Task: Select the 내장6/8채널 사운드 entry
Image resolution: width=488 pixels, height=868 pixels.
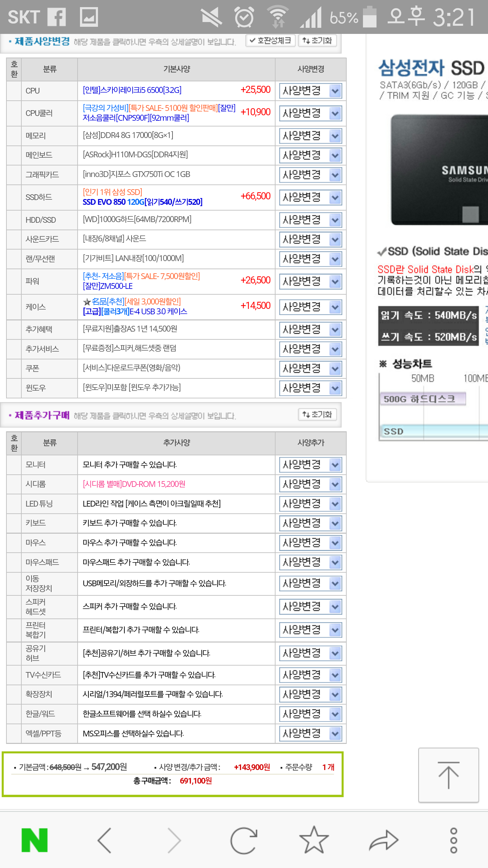Action: [x=115, y=239]
